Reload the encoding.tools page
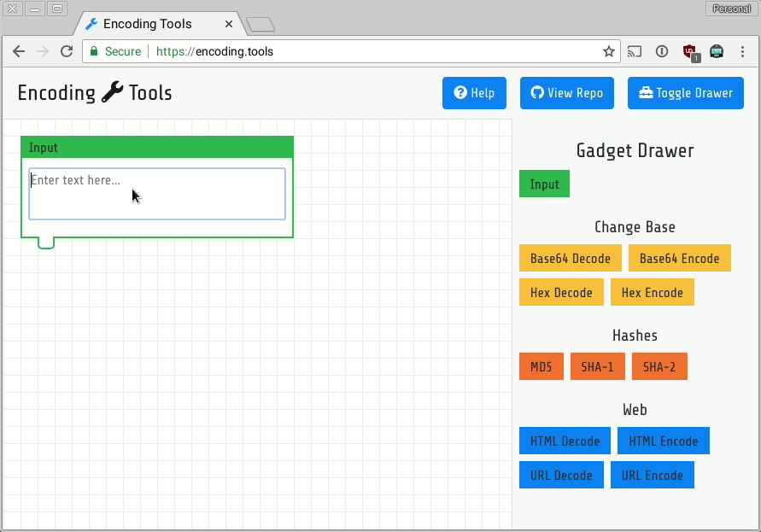The image size is (761, 532). (x=67, y=51)
